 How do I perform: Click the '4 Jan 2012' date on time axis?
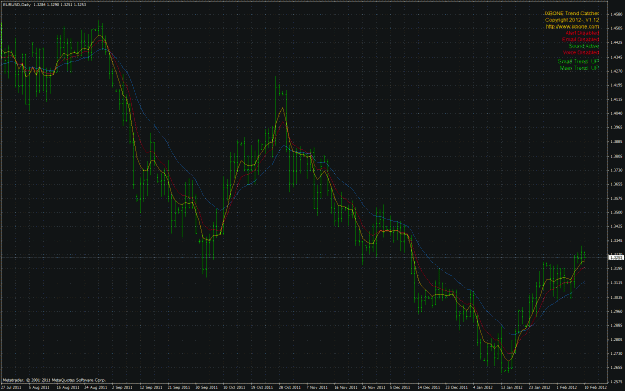click(x=483, y=387)
